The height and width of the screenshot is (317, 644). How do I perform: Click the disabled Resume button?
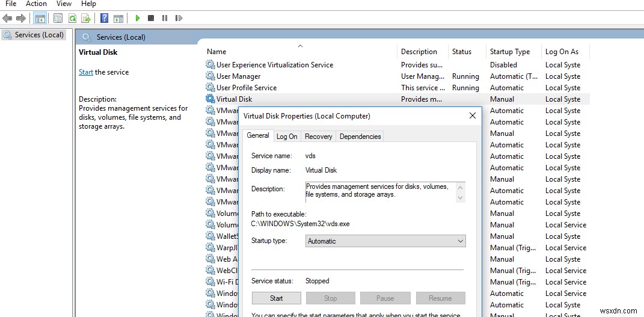pos(440,298)
